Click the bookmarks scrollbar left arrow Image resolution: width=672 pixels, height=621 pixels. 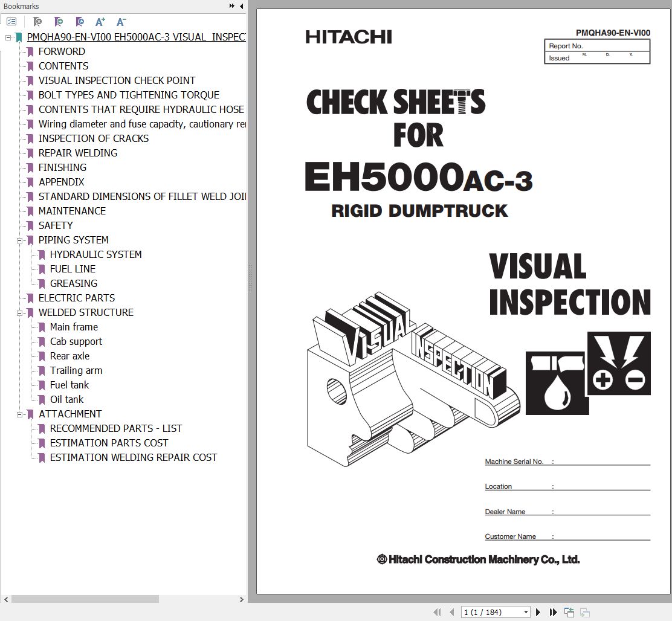tap(6, 600)
